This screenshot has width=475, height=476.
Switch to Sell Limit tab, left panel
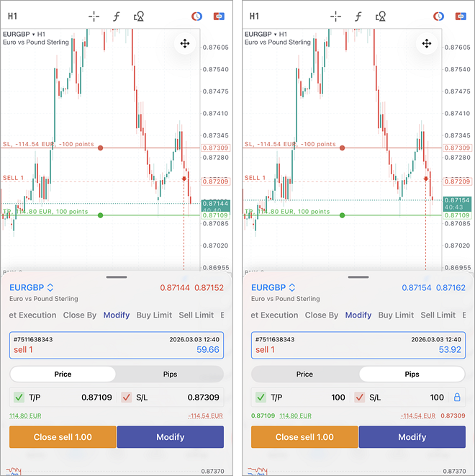tap(196, 315)
